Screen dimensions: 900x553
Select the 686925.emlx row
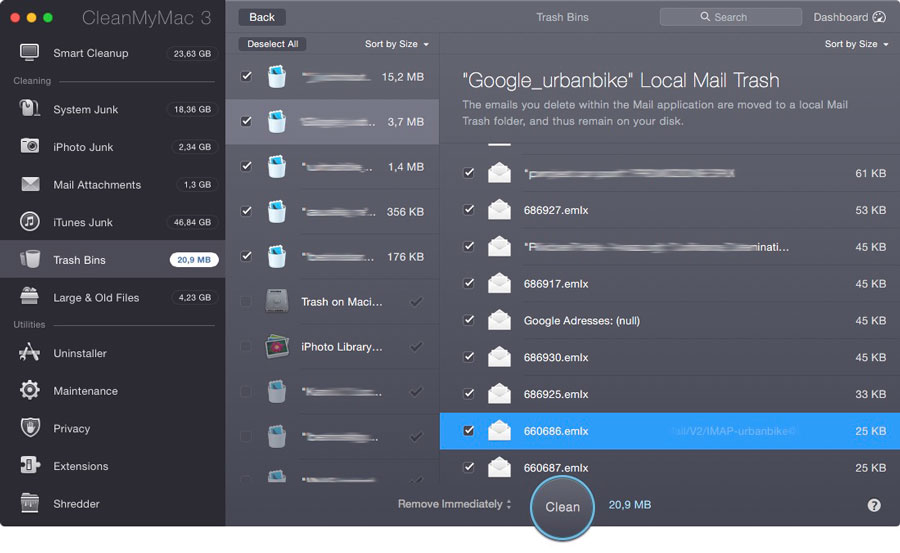670,393
